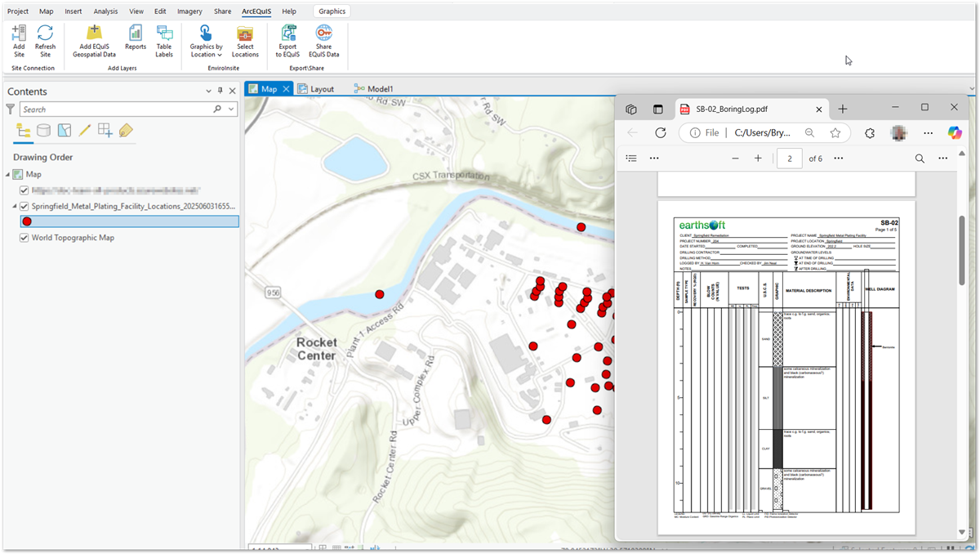The width and height of the screenshot is (980, 554).
Task: Close the Contents pane
Action: tap(233, 92)
